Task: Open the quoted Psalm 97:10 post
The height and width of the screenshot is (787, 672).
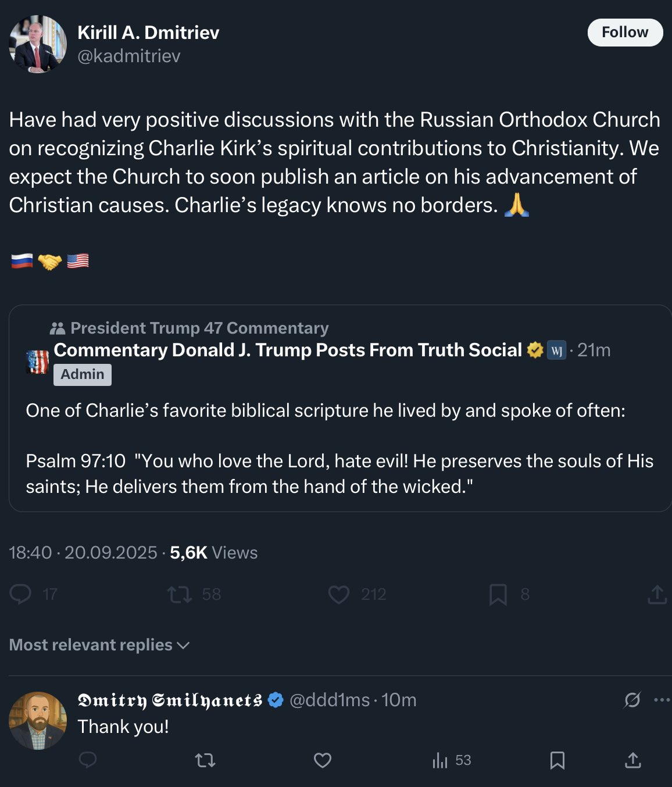Action: 340,408
